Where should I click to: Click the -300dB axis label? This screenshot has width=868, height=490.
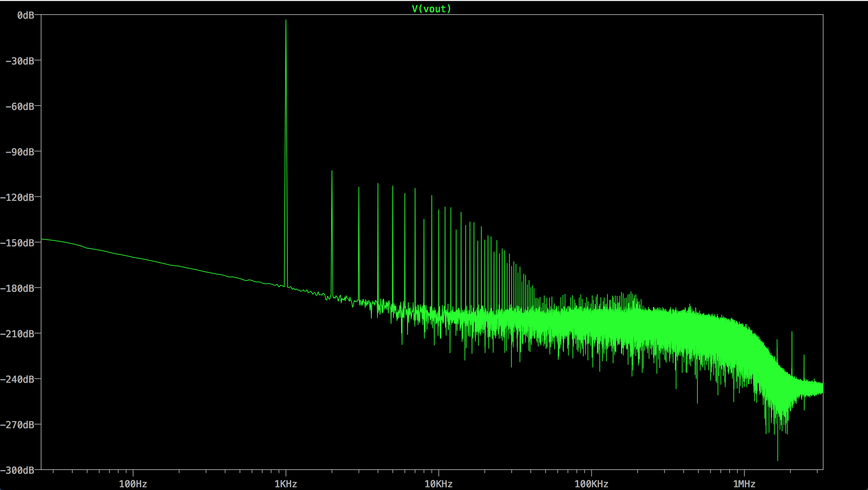point(17,470)
